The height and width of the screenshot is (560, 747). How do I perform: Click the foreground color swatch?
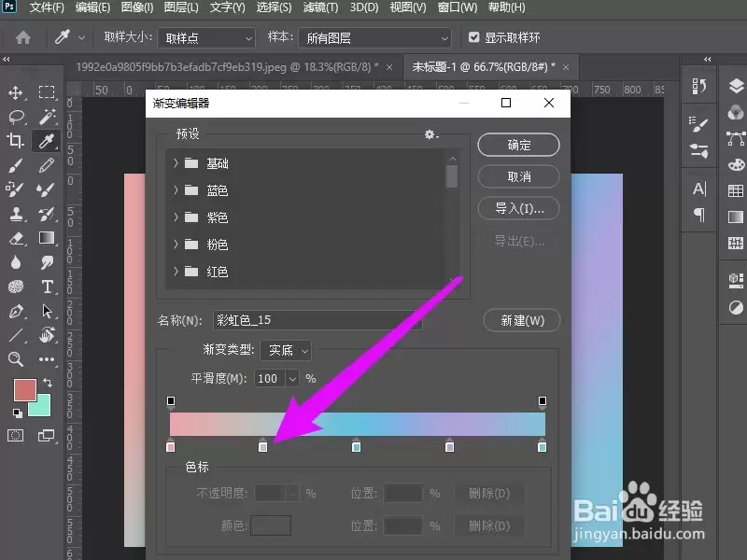tap(23, 388)
